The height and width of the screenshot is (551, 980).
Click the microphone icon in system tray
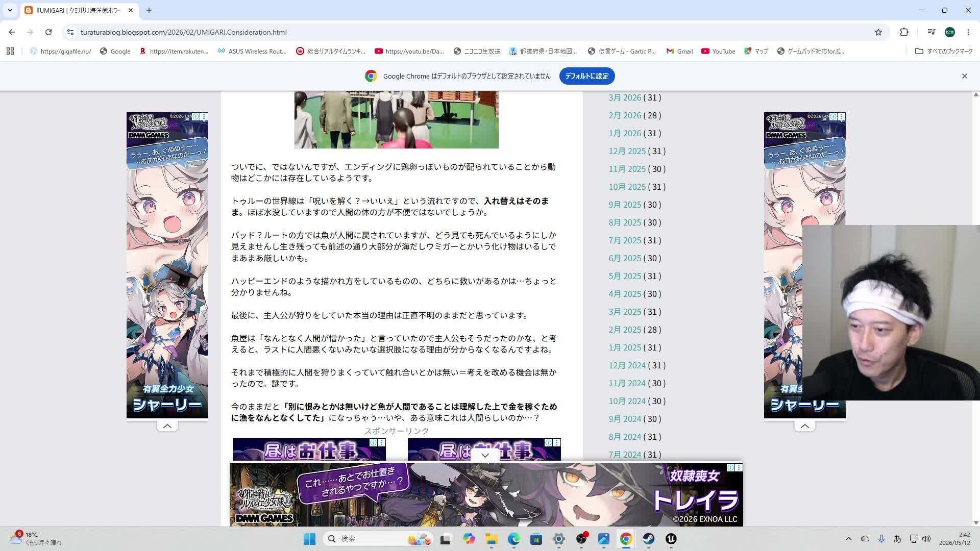click(x=881, y=539)
